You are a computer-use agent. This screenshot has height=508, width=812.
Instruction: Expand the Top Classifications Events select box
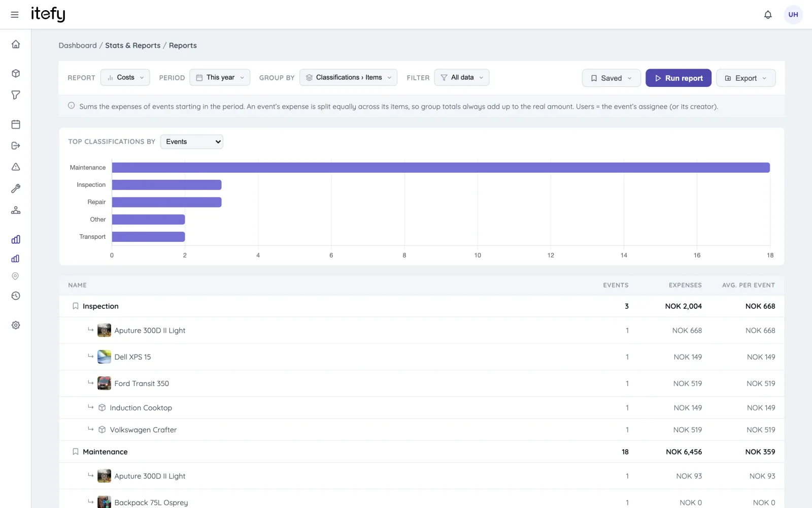point(192,142)
